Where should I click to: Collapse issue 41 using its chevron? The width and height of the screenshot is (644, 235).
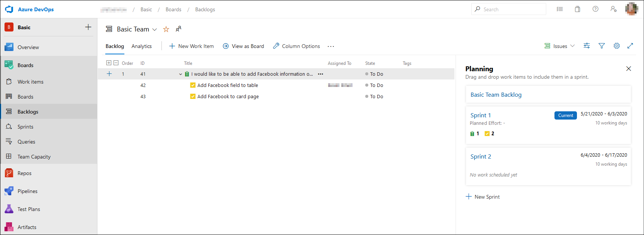pos(181,74)
